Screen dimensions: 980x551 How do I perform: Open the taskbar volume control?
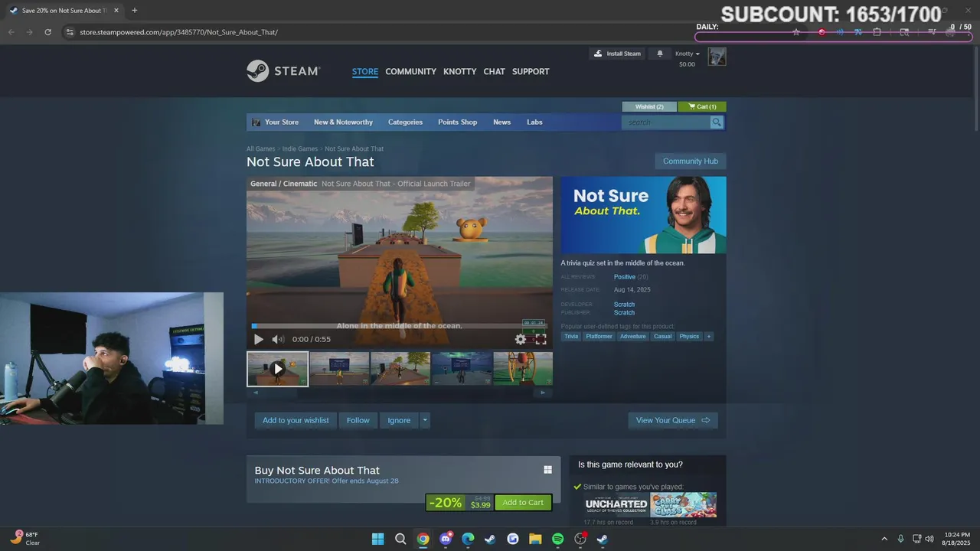point(929,539)
